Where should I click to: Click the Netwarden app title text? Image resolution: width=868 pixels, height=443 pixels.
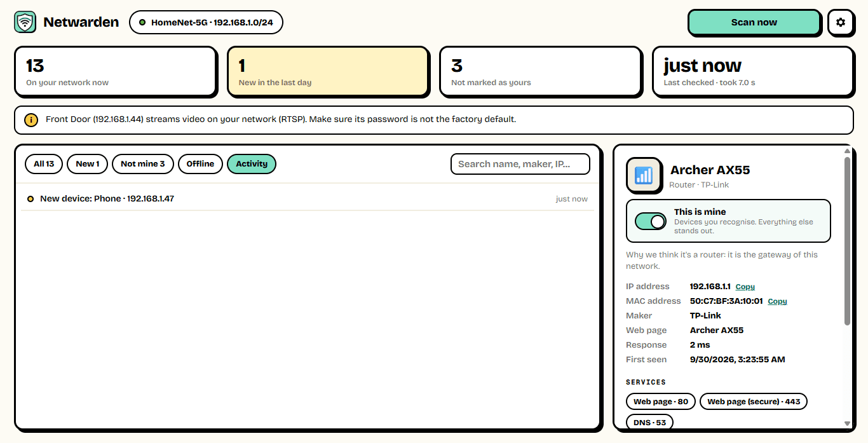(81, 22)
